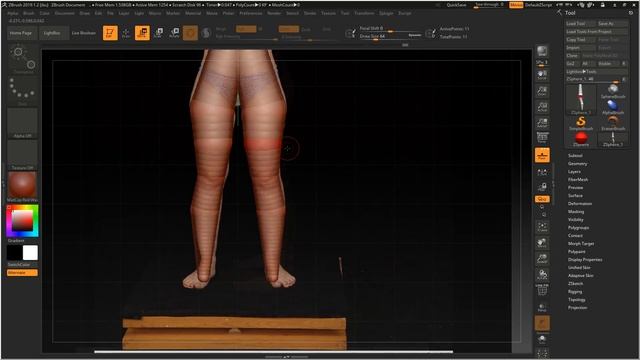640x360 pixels.
Task: Select the black secondary color swatch
Action: 14,253
